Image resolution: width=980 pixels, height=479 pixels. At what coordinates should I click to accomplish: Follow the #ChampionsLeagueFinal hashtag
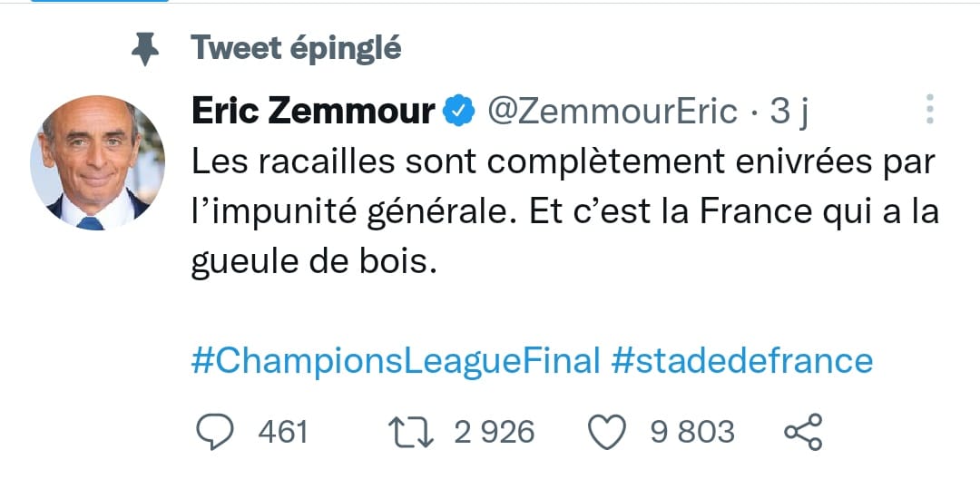click(x=396, y=360)
